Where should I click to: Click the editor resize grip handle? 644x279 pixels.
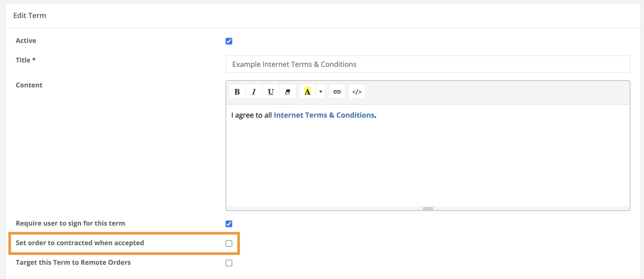[428, 208]
